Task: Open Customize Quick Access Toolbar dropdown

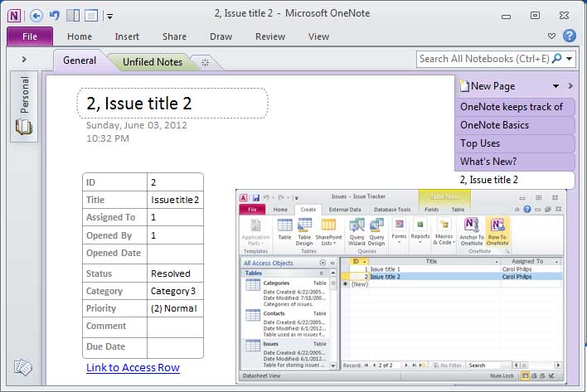Action: [x=109, y=16]
